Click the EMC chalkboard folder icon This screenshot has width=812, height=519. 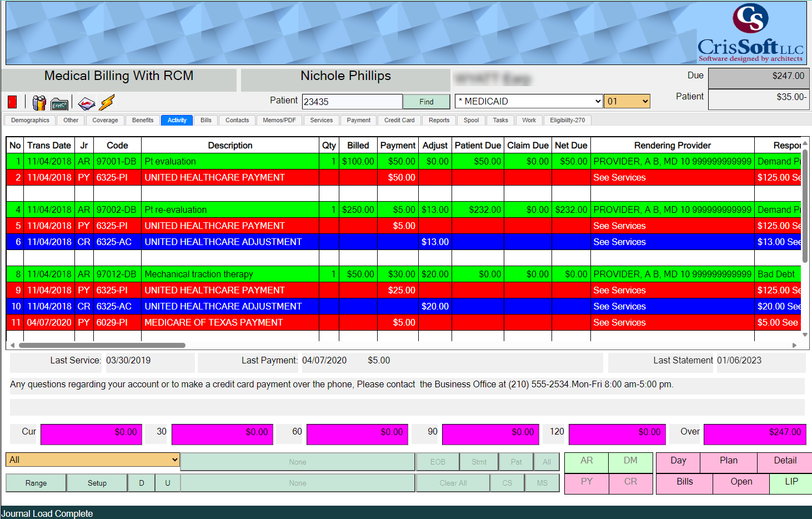click(x=59, y=102)
